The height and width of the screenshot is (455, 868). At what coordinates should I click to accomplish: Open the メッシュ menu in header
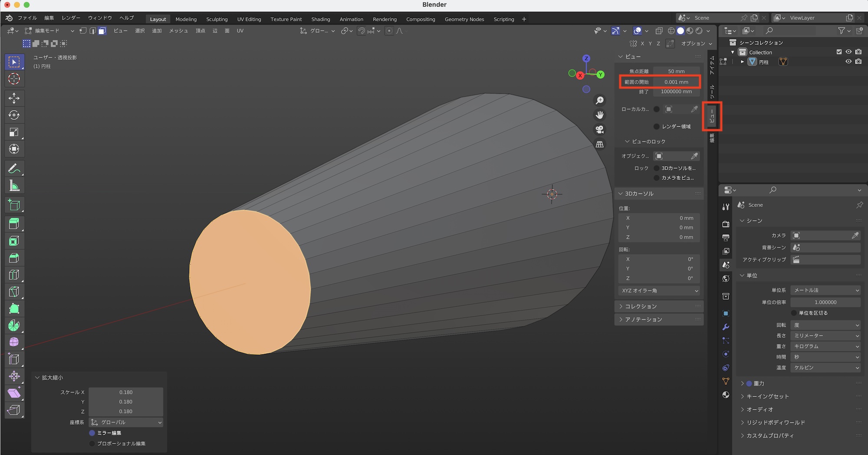(178, 31)
